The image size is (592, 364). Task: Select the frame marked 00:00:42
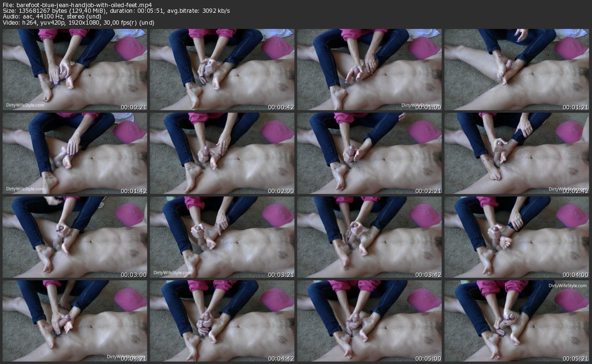pos(222,70)
